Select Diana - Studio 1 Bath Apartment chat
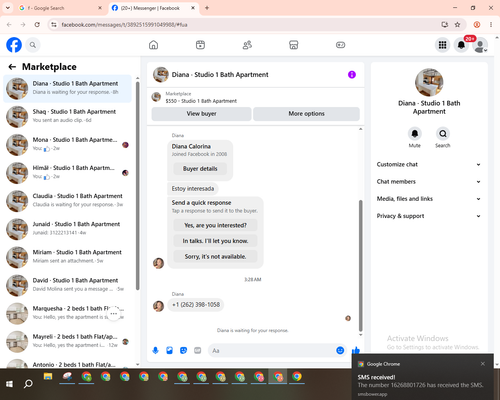The width and height of the screenshot is (500, 400). point(67,88)
